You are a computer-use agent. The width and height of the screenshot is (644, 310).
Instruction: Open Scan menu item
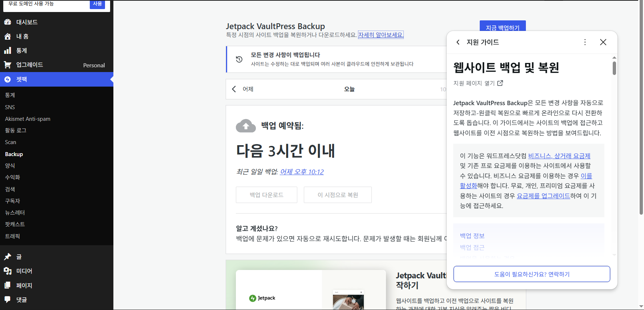[11, 142]
